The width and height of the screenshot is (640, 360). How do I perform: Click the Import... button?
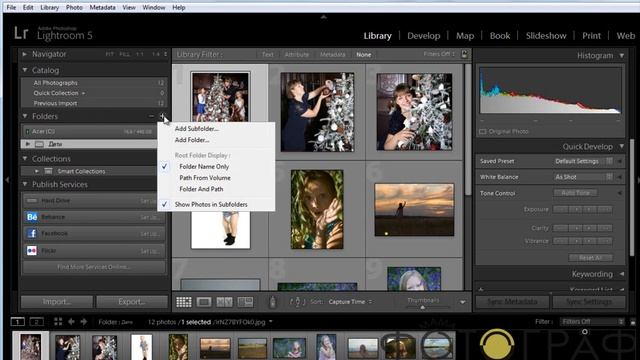pyautogui.click(x=57, y=302)
